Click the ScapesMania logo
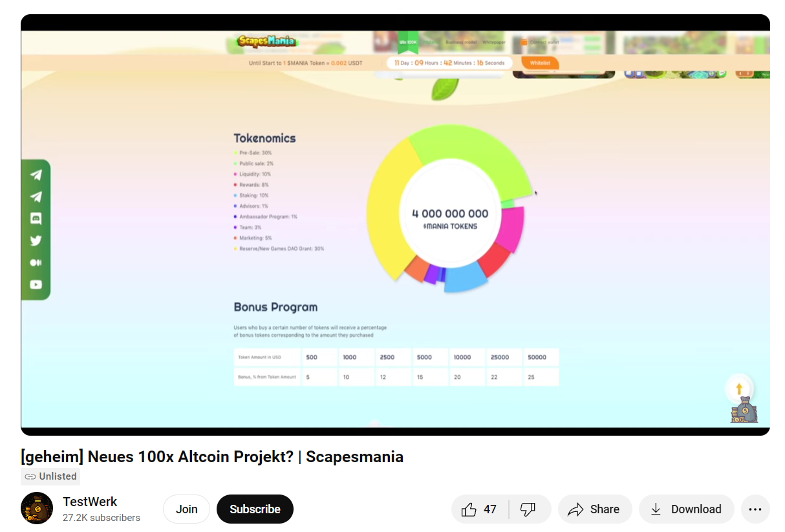 [x=266, y=41]
